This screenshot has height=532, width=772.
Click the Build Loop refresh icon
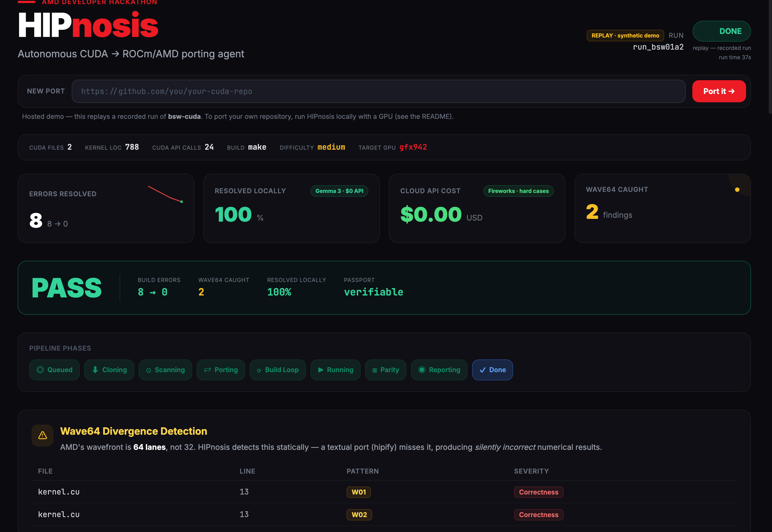click(259, 370)
